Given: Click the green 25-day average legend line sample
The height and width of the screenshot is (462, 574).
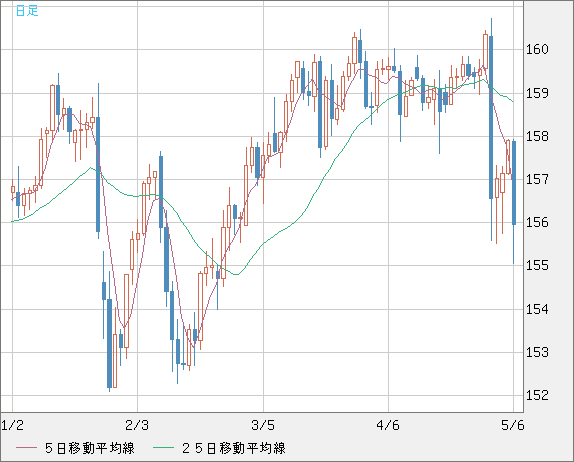Looking at the screenshot, I should [163, 448].
